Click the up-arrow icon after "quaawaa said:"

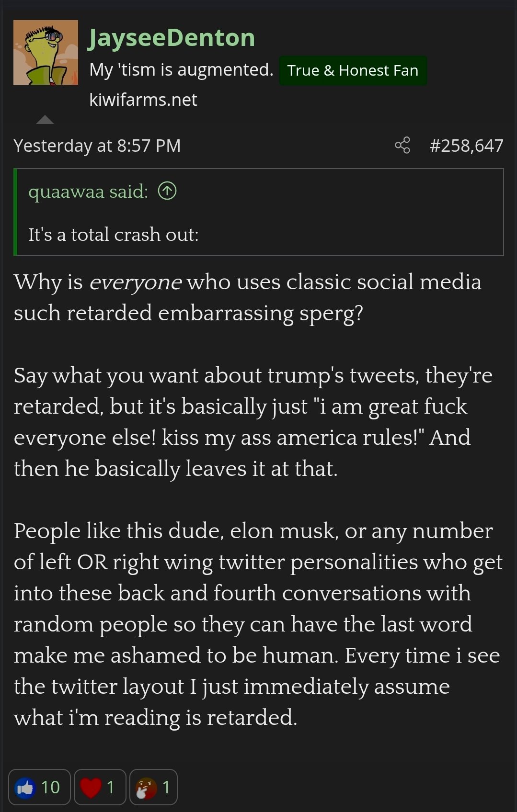click(167, 191)
